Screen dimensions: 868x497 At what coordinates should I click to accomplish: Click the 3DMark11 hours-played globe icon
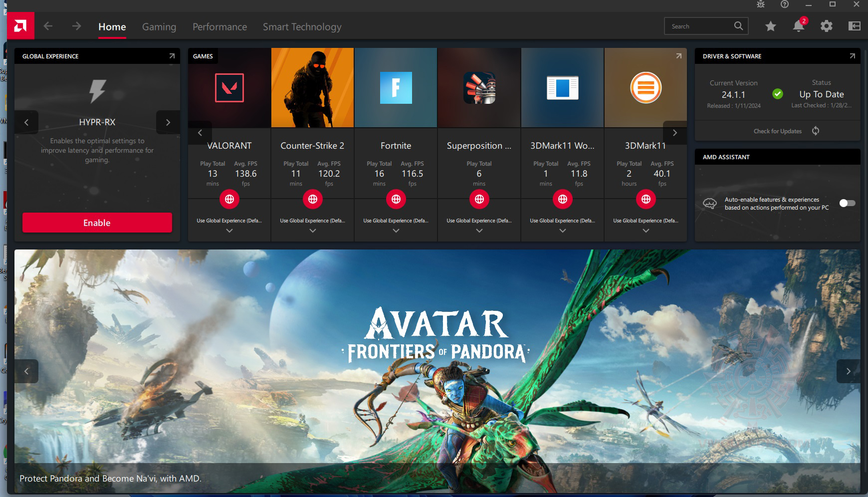coord(646,199)
